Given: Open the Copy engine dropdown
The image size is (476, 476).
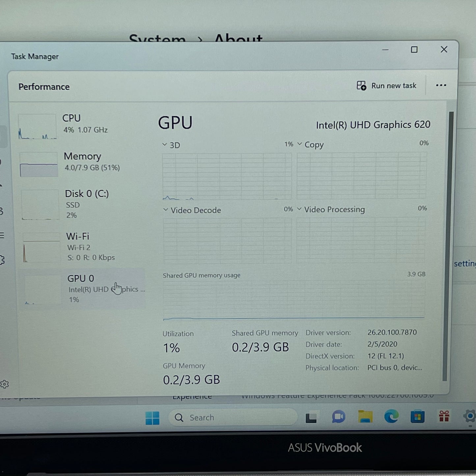Looking at the screenshot, I should pos(299,144).
